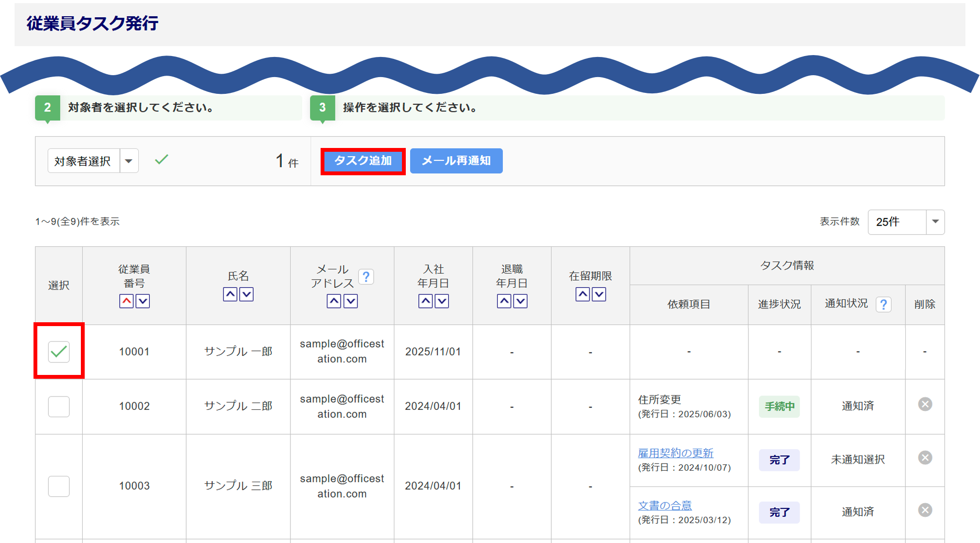This screenshot has height=543, width=980.
Task: Tick the checkbox for サンプル 三郎
Action: (x=59, y=486)
